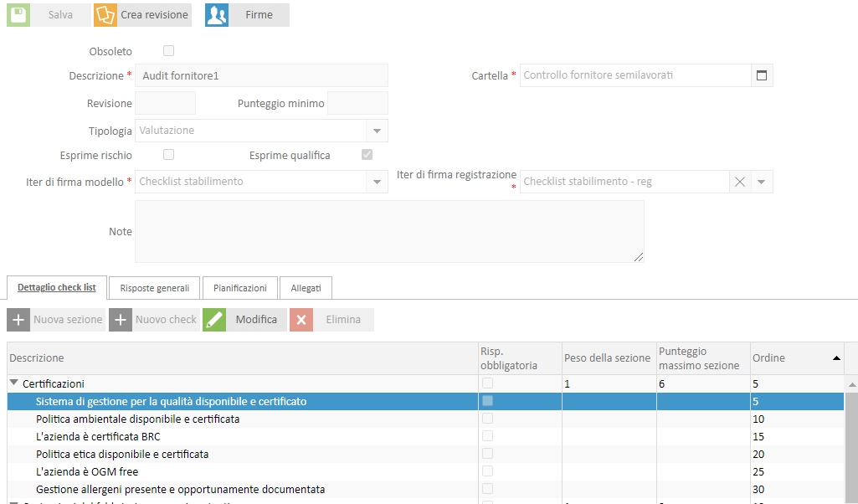Screen dimensions: 858x504
Task: Sort by the Ordine column arrow
Action: point(836,357)
